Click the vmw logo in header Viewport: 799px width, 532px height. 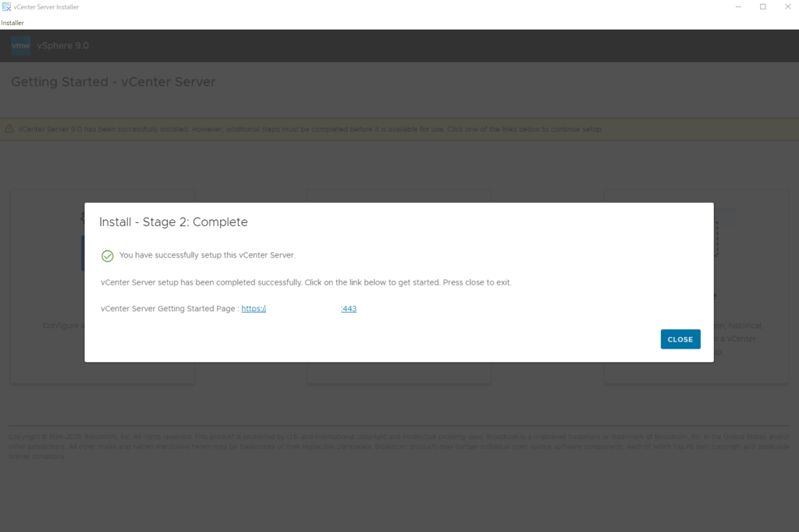(21, 46)
